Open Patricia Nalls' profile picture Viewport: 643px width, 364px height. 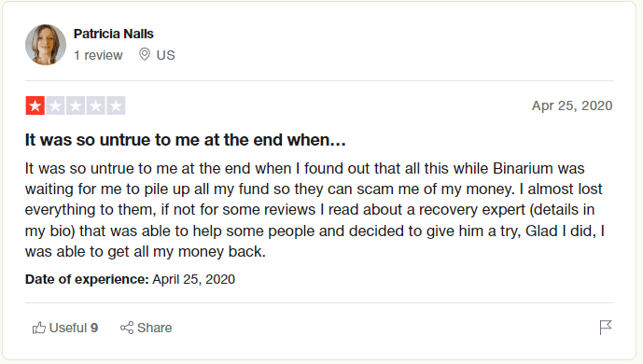pyautogui.click(x=46, y=45)
